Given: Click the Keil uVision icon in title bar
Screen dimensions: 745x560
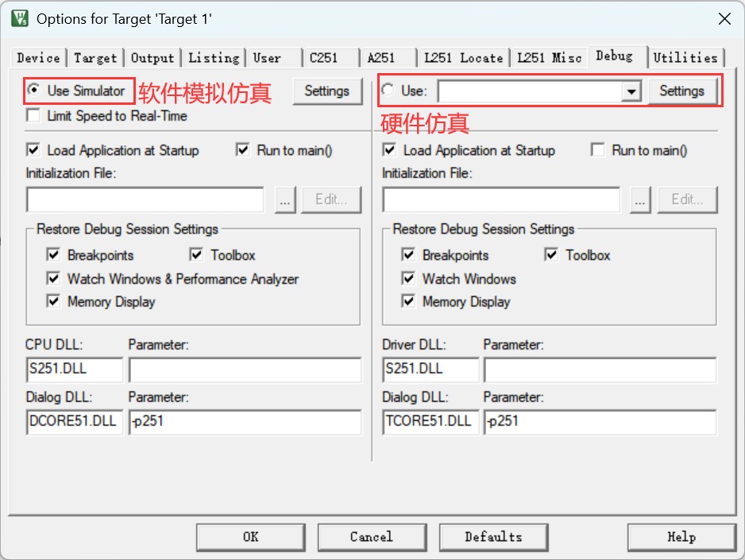Looking at the screenshot, I should pos(20,18).
